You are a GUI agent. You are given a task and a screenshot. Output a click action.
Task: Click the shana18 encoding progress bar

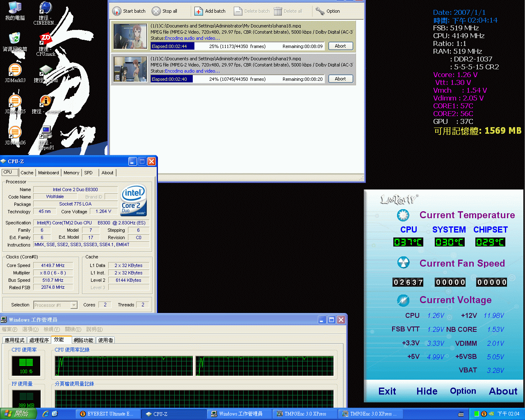pyautogui.click(x=237, y=46)
